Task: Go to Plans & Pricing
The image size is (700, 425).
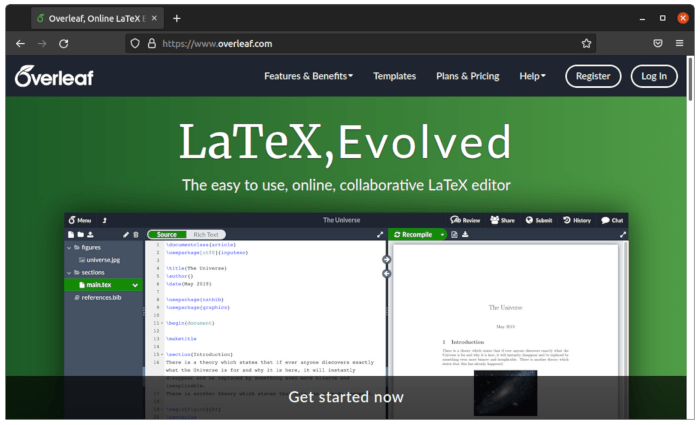Action: 467,76
